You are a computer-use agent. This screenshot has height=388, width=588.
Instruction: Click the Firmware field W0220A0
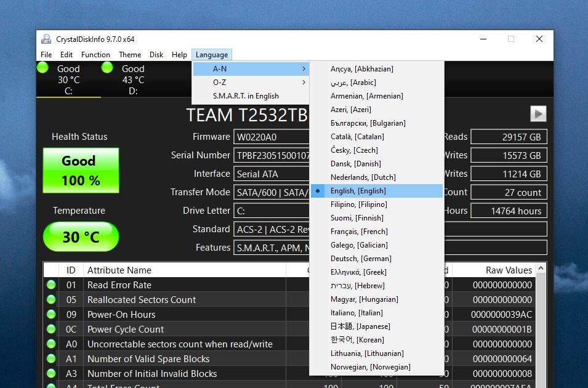pos(272,137)
